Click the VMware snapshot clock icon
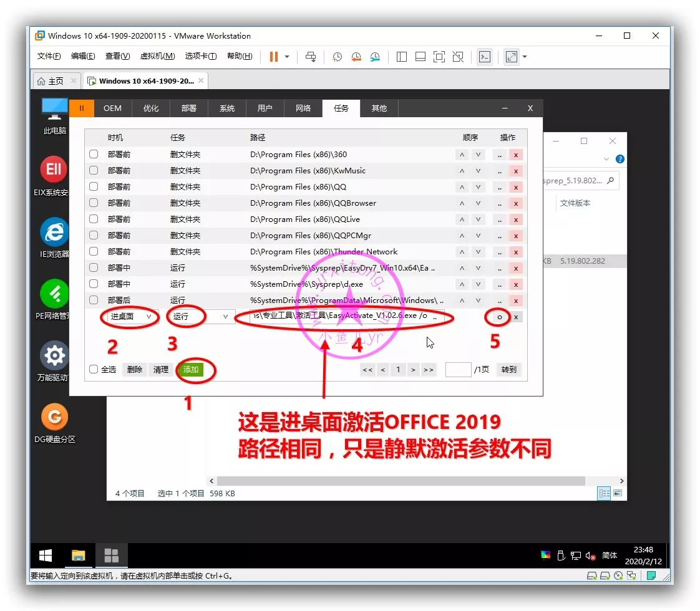The height and width of the screenshot is (611, 700). [x=337, y=57]
